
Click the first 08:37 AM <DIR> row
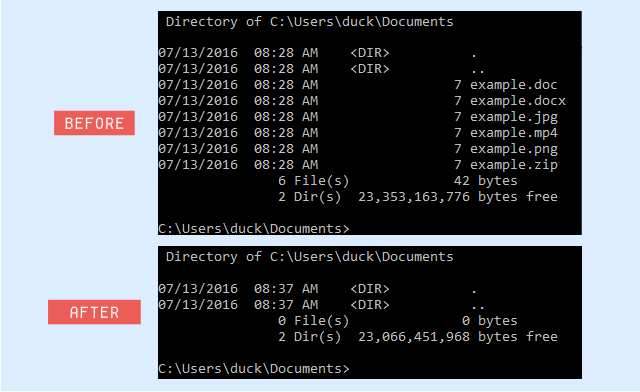click(x=318, y=289)
